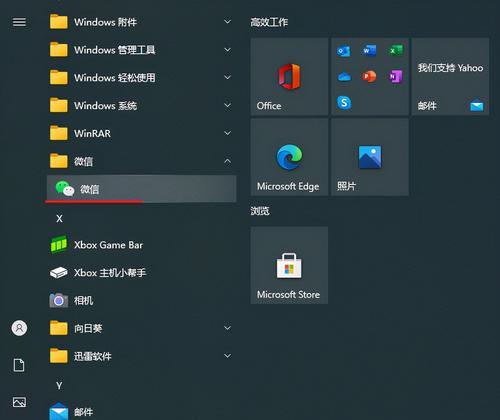Viewport: 500px width, 420px height.
Task: Launch WeChat via its green icon
Action: tap(65, 189)
